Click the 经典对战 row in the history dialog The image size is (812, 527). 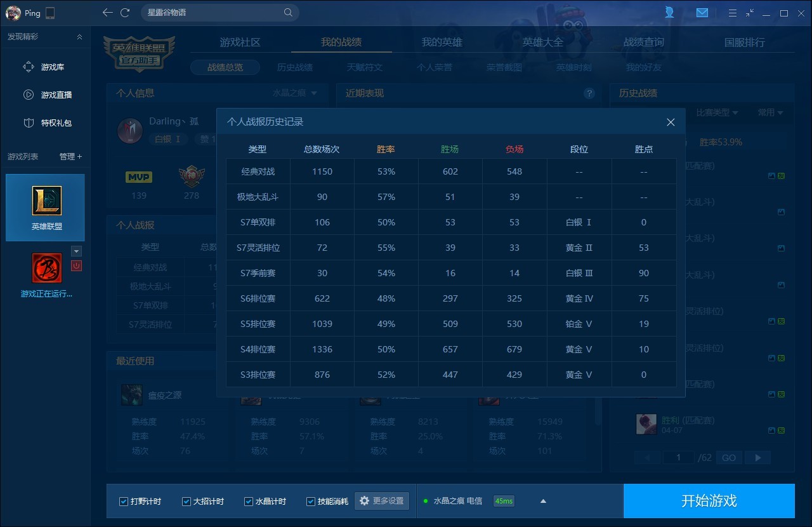pos(451,171)
